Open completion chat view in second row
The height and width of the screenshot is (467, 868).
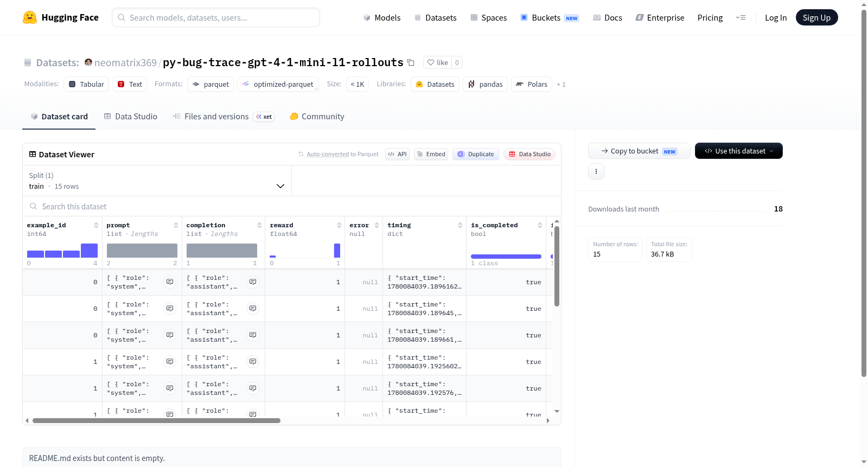[x=253, y=309]
